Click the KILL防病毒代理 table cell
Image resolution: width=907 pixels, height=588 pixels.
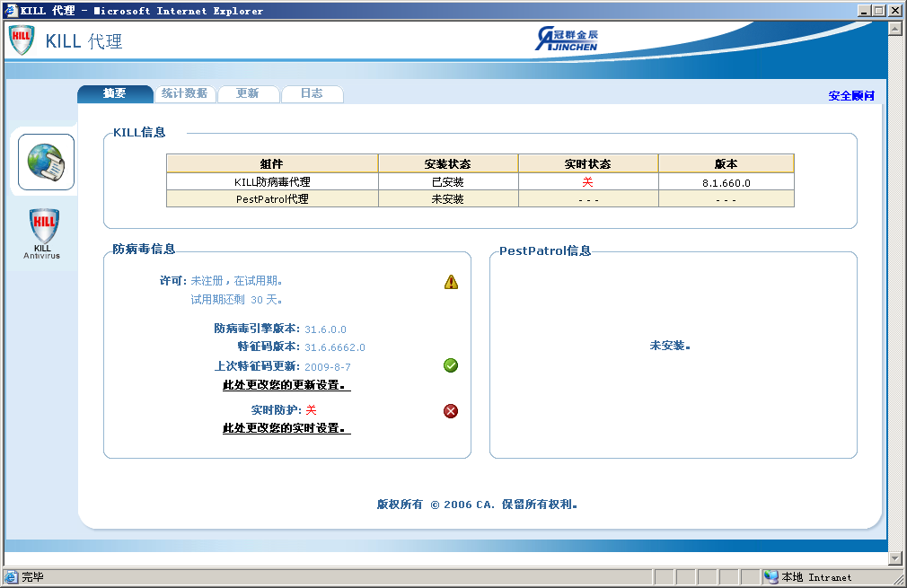coord(272,182)
